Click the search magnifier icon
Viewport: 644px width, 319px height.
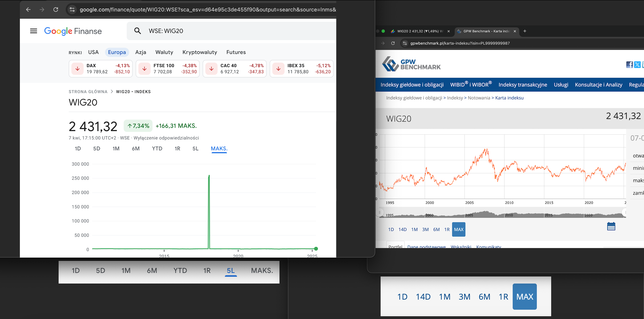[137, 31]
